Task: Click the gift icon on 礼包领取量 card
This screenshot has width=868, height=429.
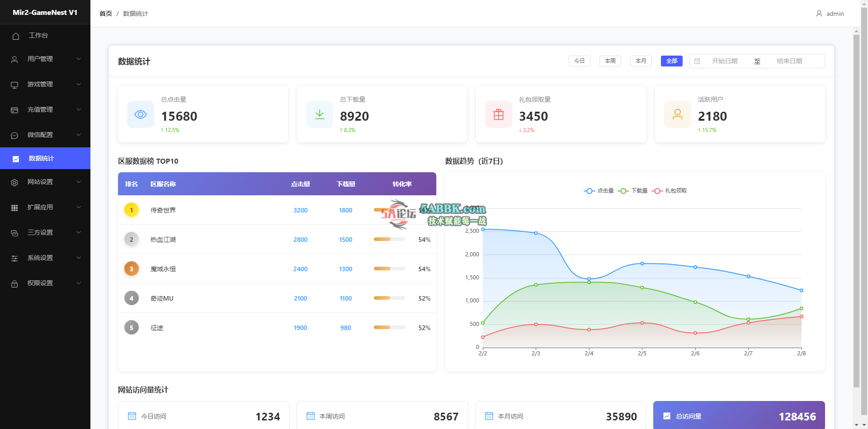Action: [498, 114]
